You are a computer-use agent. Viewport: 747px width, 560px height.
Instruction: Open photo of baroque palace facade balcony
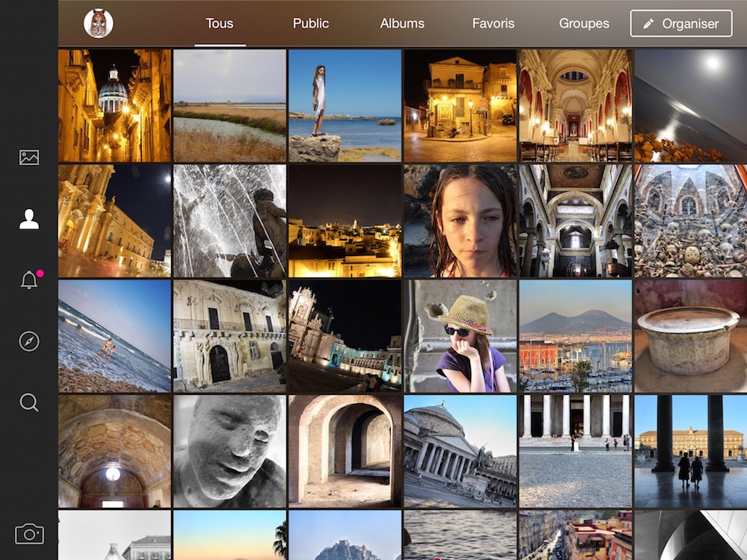point(229,336)
